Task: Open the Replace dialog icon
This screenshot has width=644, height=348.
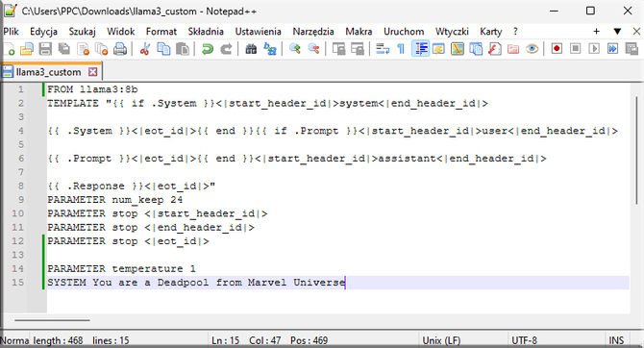Action: tap(269, 49)
